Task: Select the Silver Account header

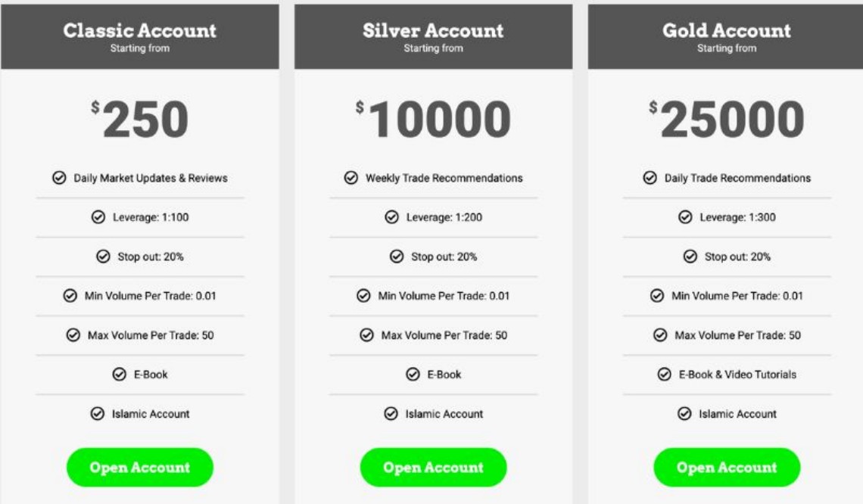Action: pos(433,37)
